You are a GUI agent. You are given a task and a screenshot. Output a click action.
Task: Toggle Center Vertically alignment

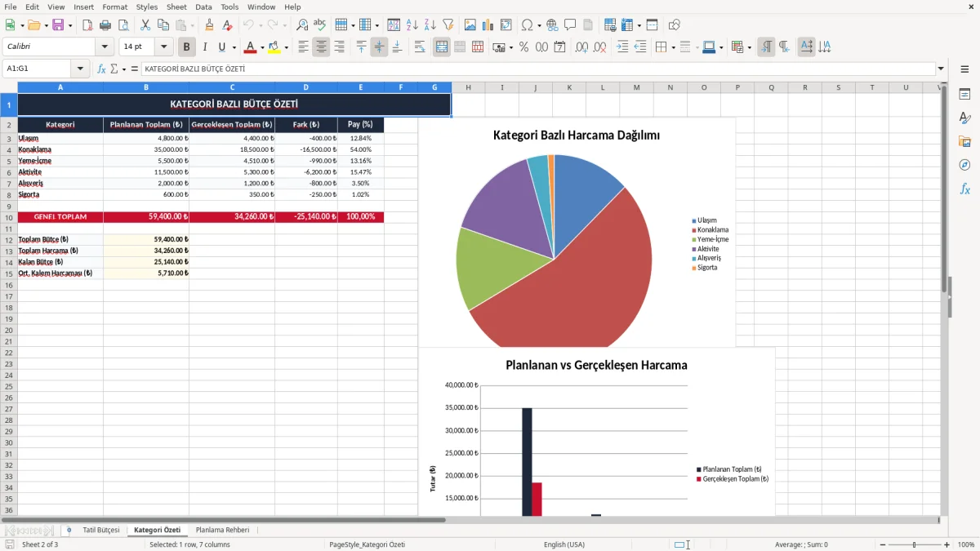coord(379,47)
